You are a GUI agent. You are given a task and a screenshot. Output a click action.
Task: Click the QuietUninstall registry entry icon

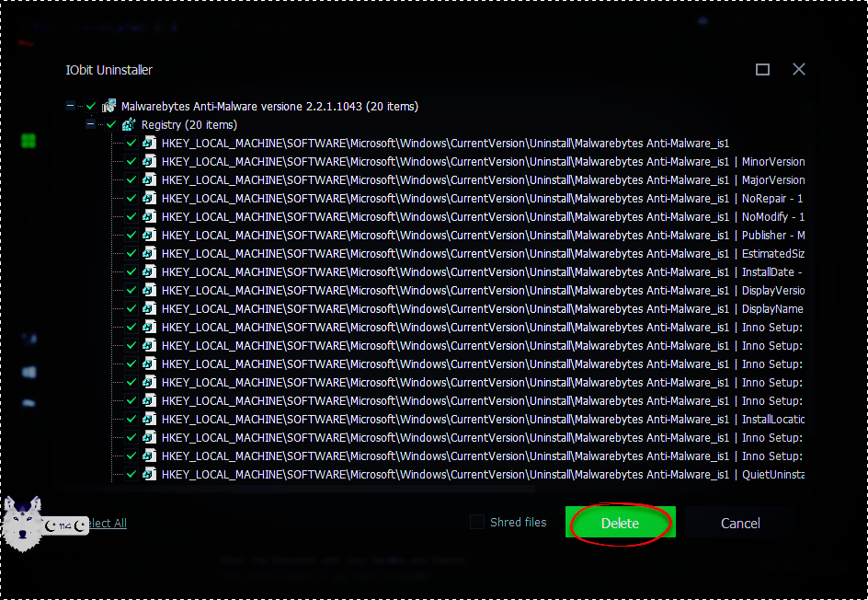(x=149, y=474)
